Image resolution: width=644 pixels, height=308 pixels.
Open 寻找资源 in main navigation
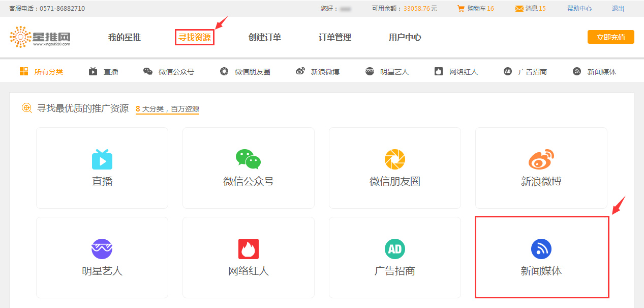[x=195, y=37]
